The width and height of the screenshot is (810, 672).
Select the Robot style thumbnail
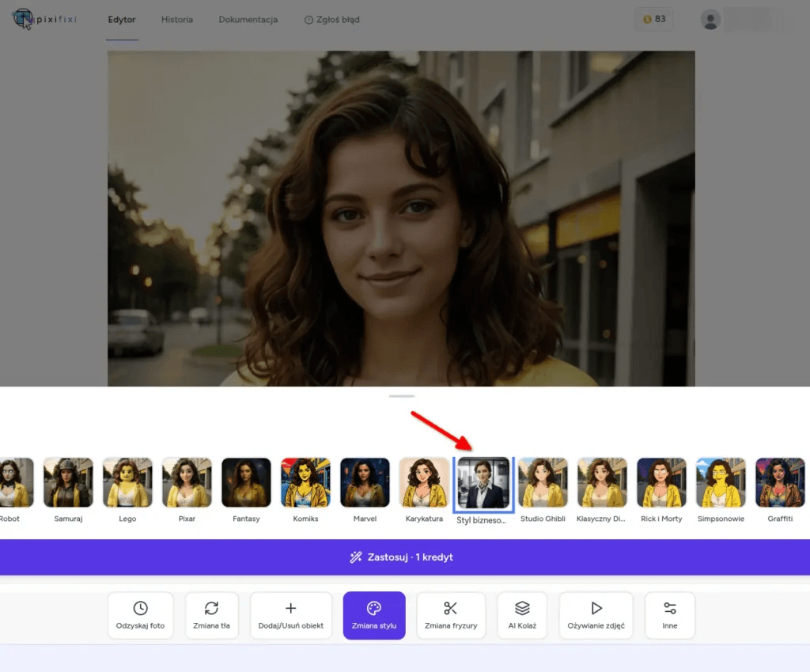(x=16, y=482)
